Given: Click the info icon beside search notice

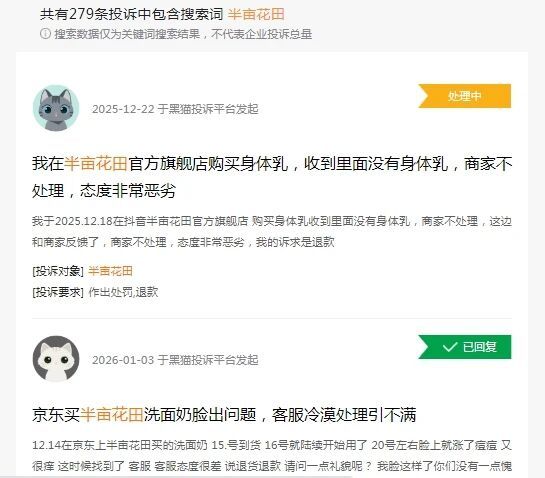Looking at the screenshot, I should [46, 34].
